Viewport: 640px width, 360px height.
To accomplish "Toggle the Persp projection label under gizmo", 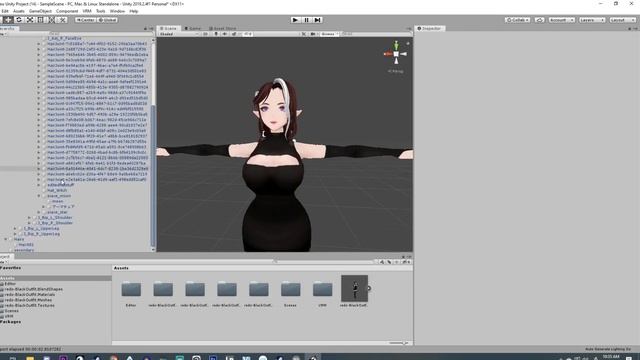I will [x=396, y=71].
